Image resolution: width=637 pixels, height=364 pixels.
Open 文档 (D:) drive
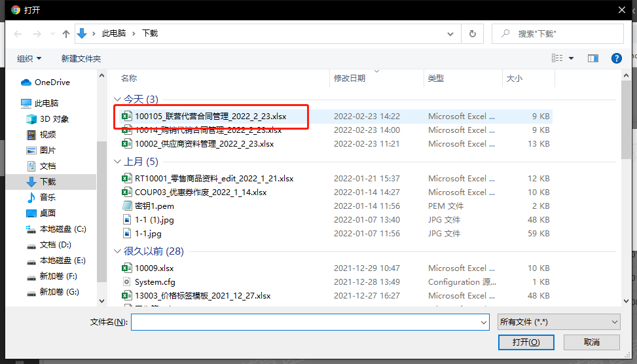pos(48,245)
